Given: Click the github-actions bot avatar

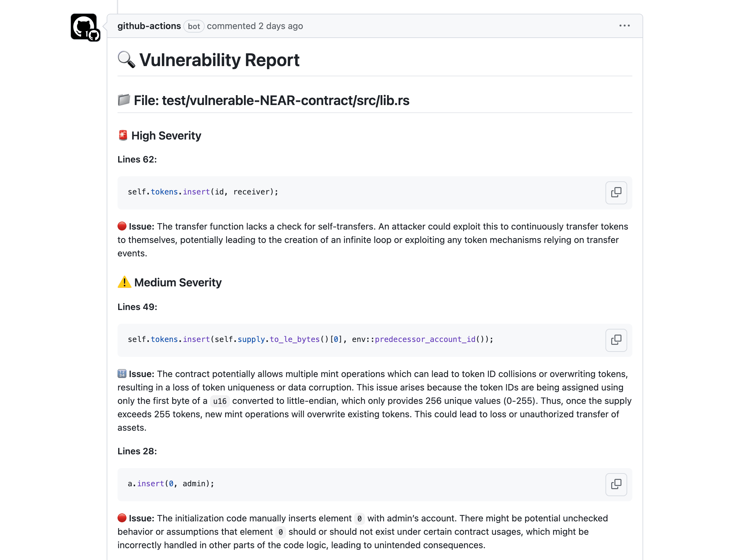Looking at the screenshot, I should coord(84,27).
